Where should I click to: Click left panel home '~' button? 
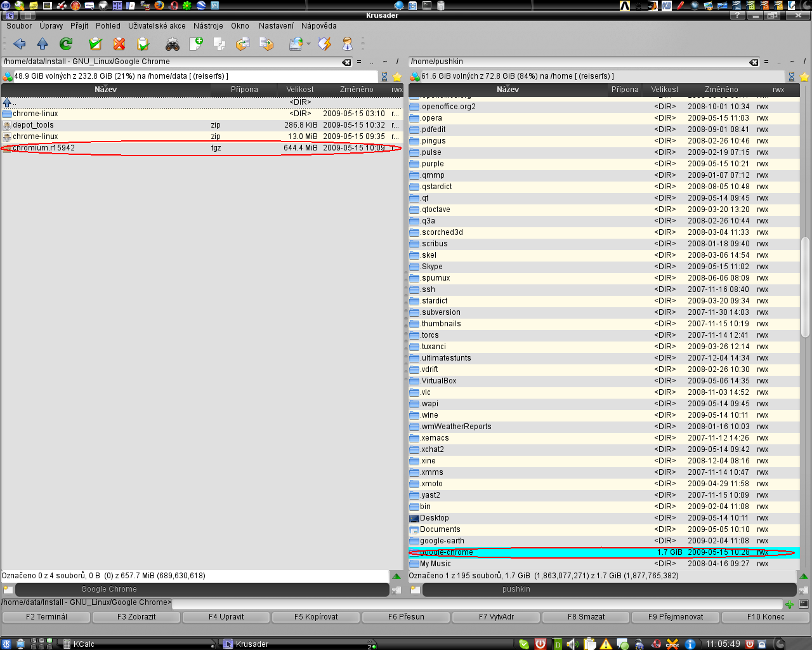click(385, 62)
